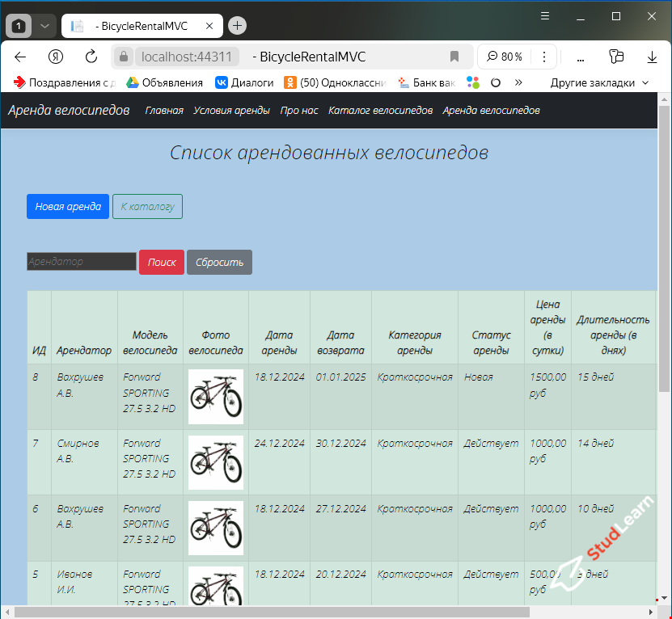The height and width of the screenshot is (619, 672).
Task: Open the browser hamburger menu
Action: pyautogui.click(x=544, y=15)
